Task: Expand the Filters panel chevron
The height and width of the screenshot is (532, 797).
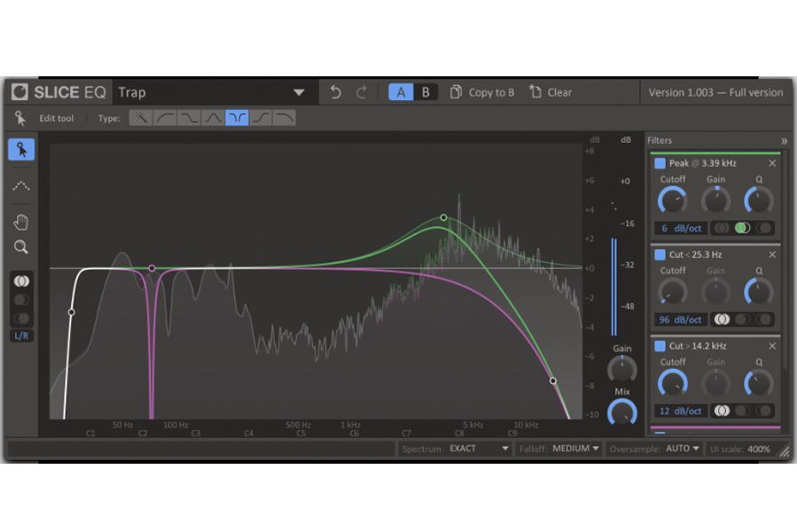Action: (x=785, y=139)
